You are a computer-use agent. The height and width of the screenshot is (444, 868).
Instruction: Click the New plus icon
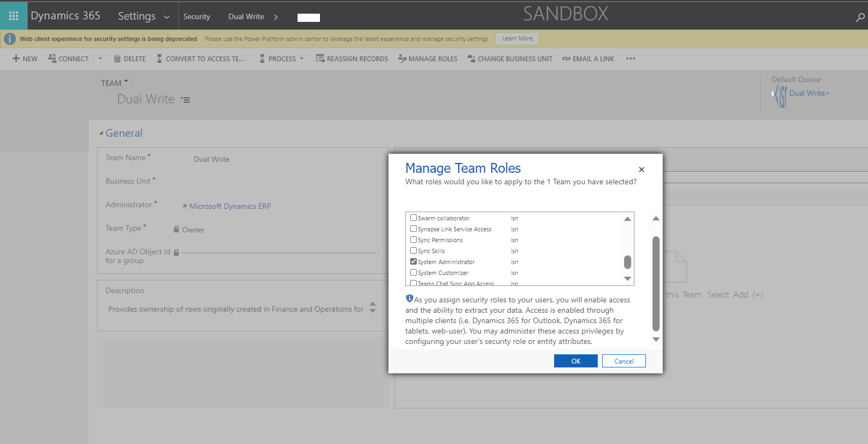[x=16, y=59]
